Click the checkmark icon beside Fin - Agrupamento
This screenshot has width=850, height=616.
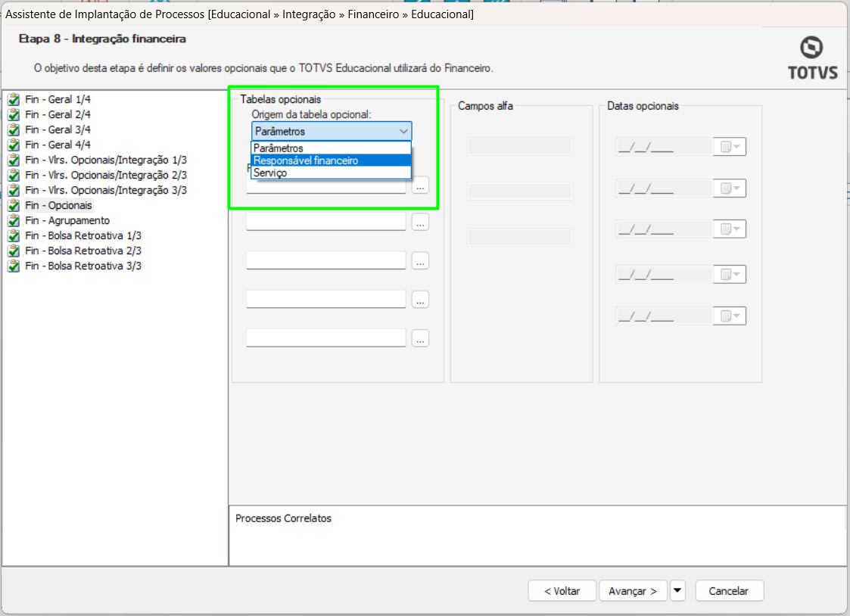14,221
